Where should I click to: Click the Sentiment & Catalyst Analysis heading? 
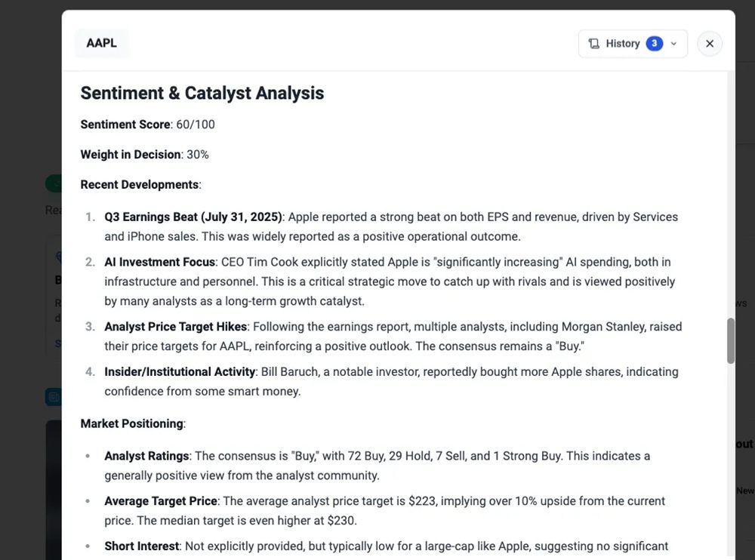pos(202,93)
